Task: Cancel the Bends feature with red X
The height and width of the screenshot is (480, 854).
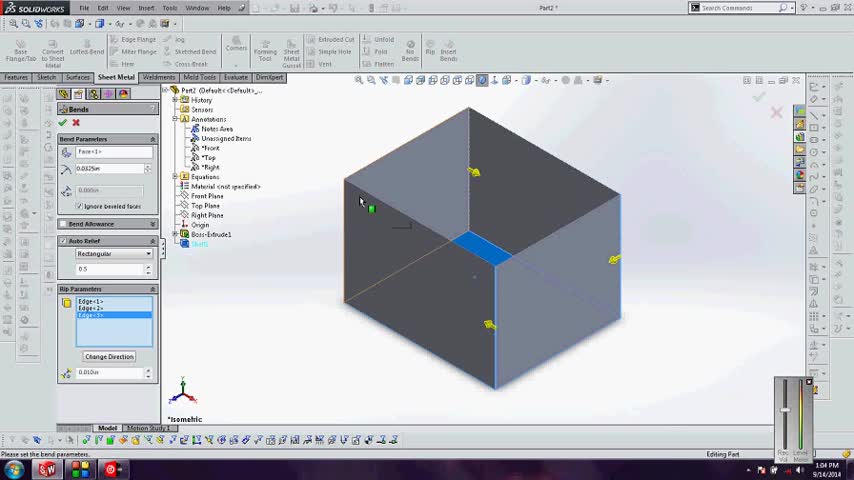Action: click(x=76, y=123)
